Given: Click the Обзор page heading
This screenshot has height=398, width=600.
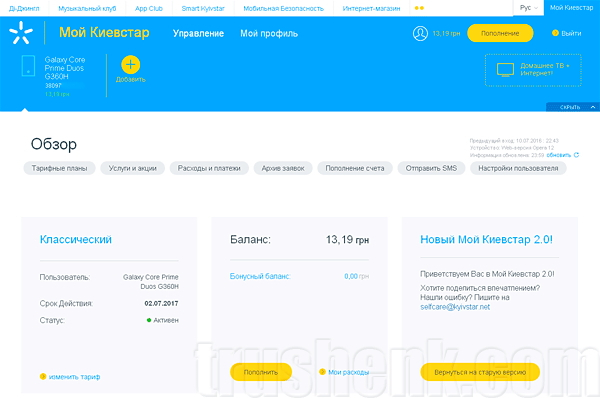Looking at the screenshot, I should click(54, 144).
